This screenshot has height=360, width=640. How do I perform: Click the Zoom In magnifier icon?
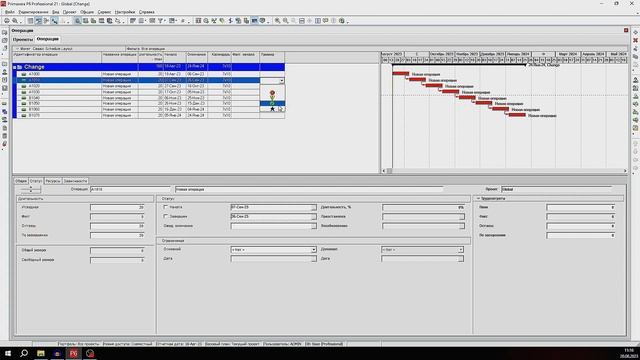(x=277, y=21)
